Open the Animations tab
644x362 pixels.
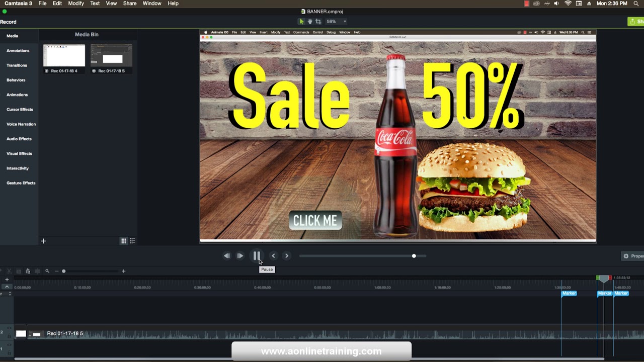tap(17, 95)
